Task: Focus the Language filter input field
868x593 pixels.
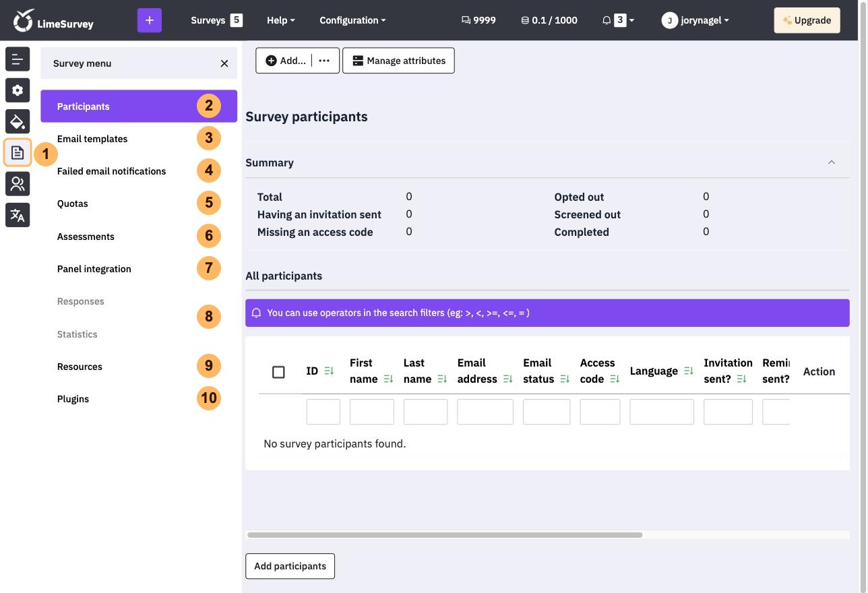Action: (x=662, y=412)
